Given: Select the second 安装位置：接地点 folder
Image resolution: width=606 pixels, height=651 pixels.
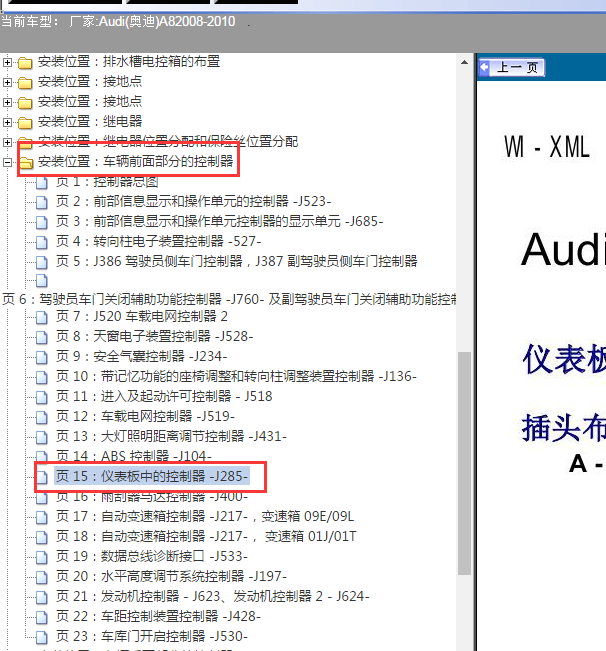Looking at the screenshot, I should 90,101.
